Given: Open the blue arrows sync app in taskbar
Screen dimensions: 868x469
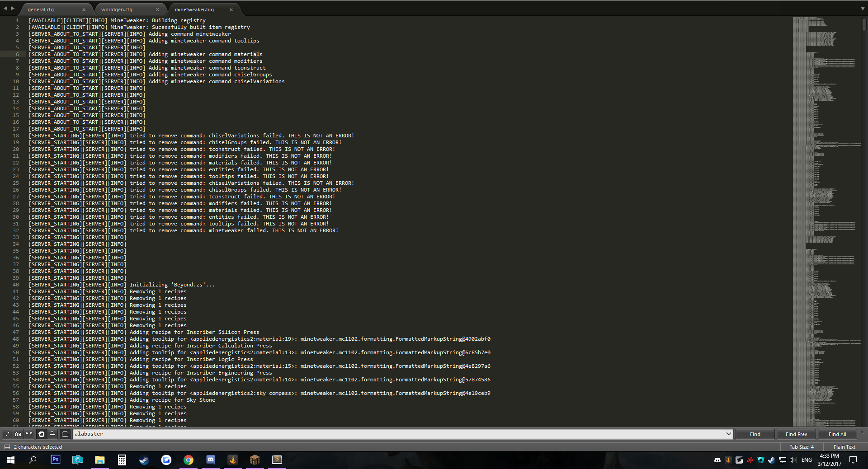Looking at the screenshot, I should 166,460.
